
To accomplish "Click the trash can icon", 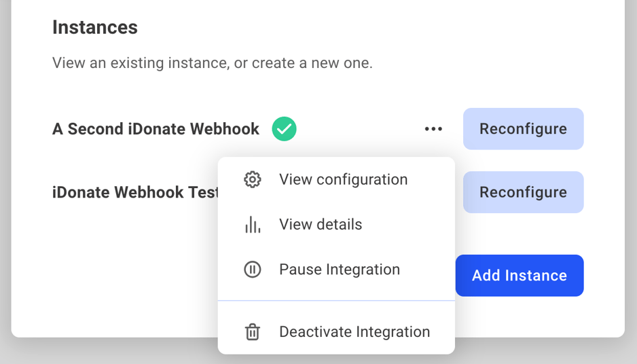I will [x=252, y=332].
